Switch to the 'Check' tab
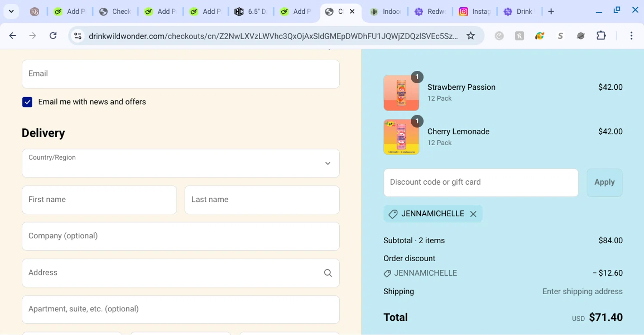This screenshot has width=644, height=335. coord(115,12)
